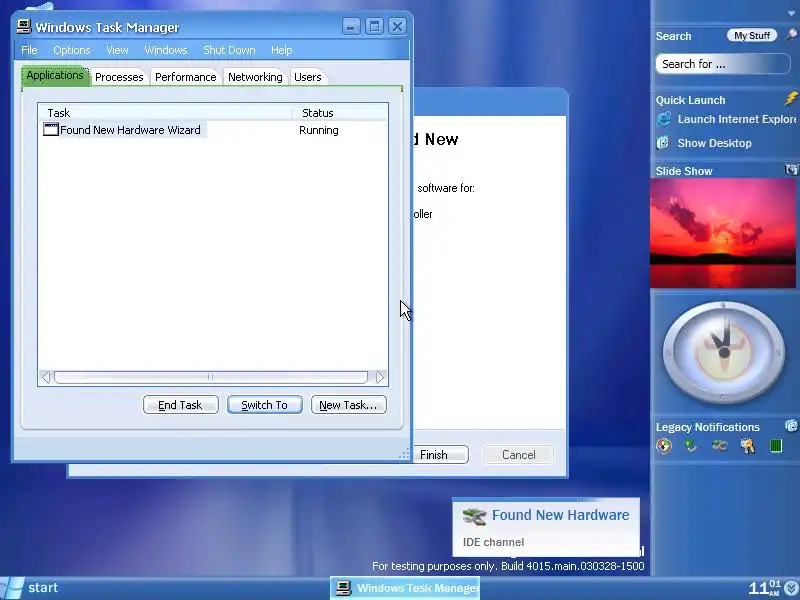Open the sidebar options arrow at top
The image size is (800, 600).
coord(791,14)
